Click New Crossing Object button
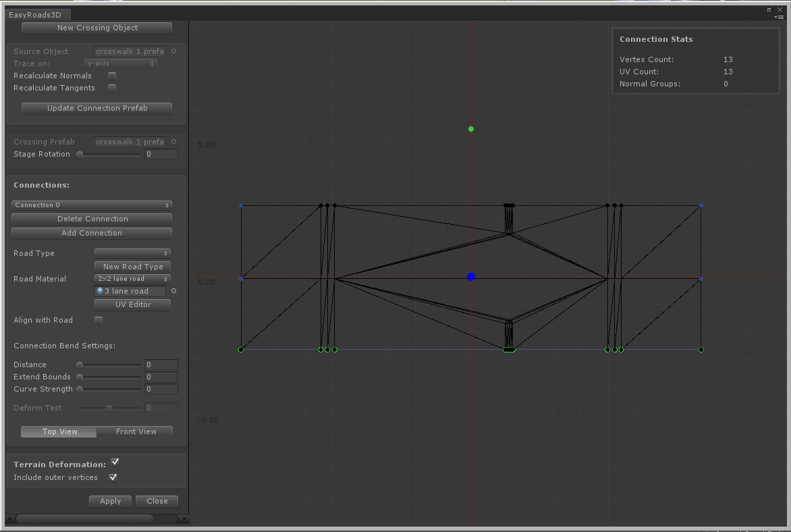The height and width of the screenshot is (532, 791). pos(97,28)
